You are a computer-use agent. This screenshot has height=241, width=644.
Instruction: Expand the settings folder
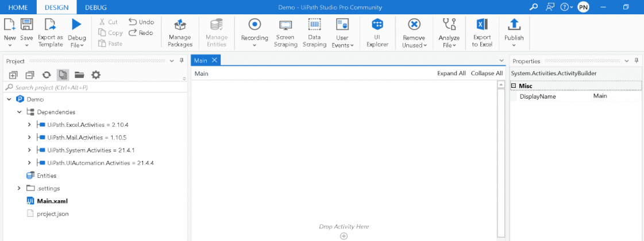19,188
